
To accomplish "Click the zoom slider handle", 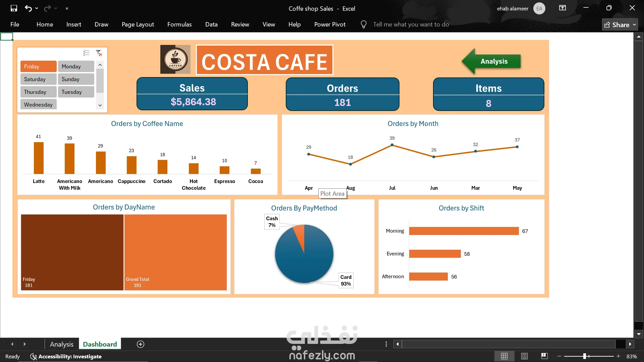I will (x=585, y=356).
